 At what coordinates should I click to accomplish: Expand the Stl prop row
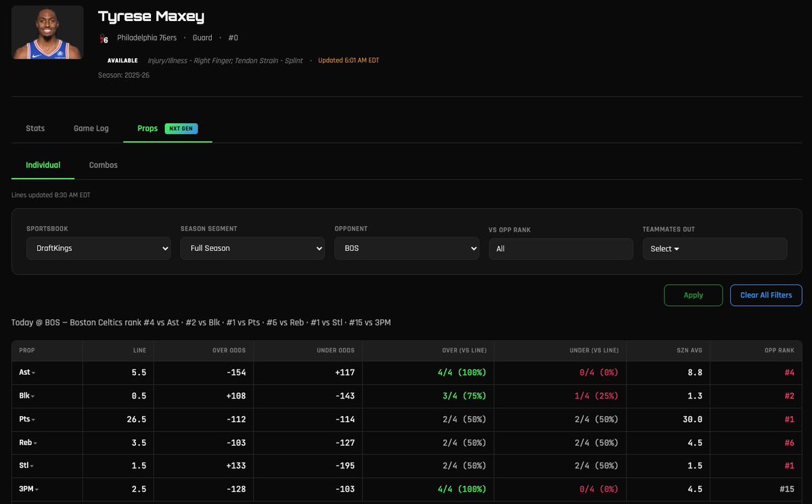(26, 466)
